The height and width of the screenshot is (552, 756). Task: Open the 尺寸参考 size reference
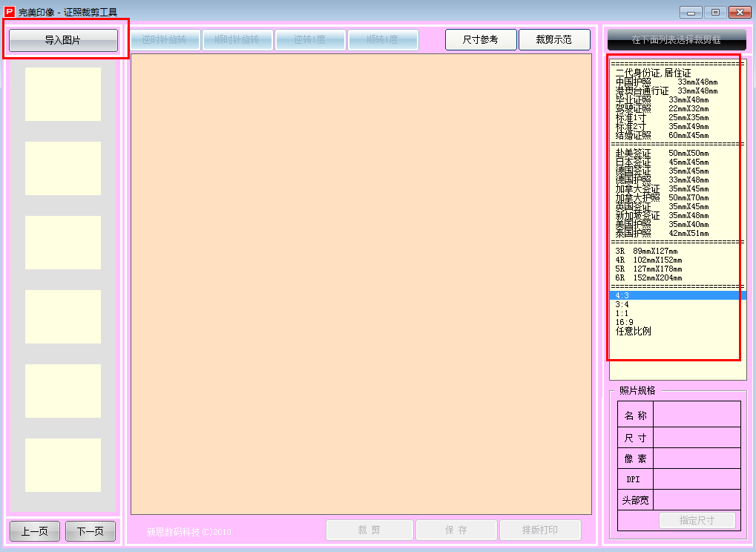(x=481, y=39)
